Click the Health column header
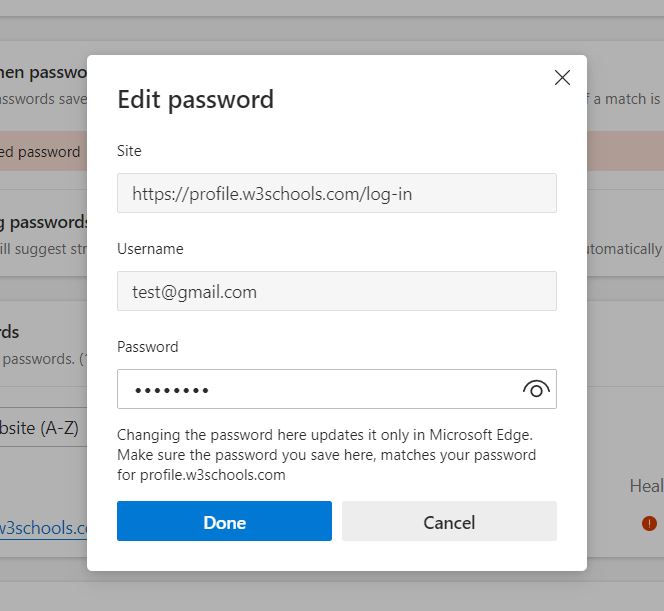The width and height of the screenshot is (664, 611). click(645, 486)
